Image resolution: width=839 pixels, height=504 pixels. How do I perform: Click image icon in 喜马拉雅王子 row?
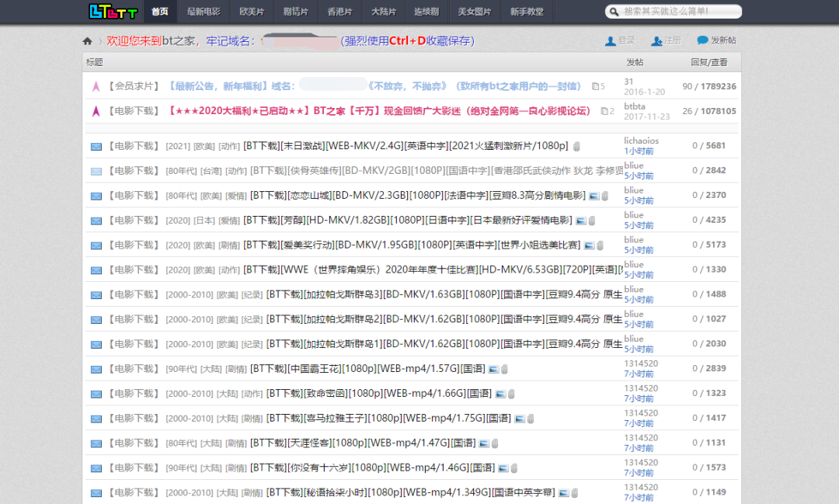520,419
